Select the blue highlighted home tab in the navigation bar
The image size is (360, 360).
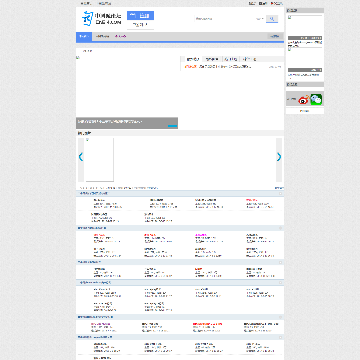84,36
